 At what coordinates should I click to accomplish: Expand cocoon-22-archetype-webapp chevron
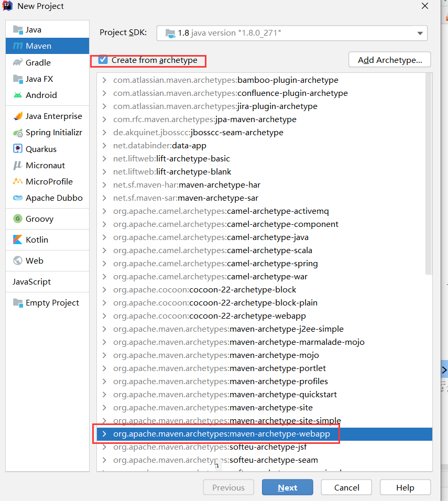click(104, 315)
